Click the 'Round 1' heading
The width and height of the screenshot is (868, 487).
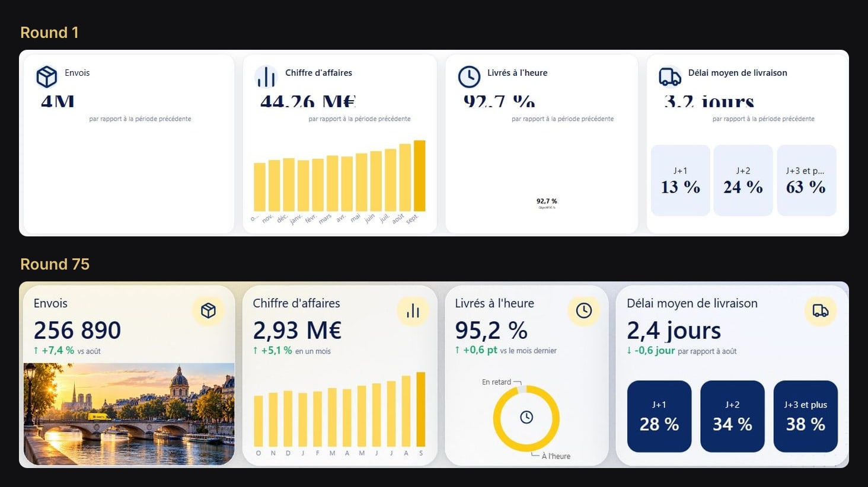(x=49, y=33)
